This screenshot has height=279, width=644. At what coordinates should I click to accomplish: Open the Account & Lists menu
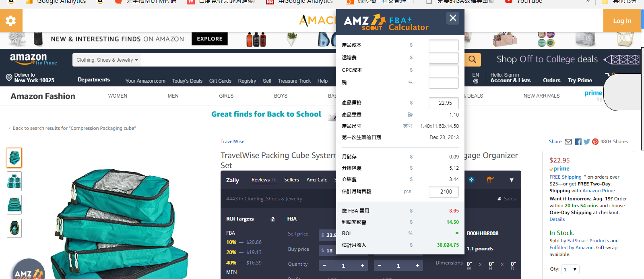coord(510,78)
